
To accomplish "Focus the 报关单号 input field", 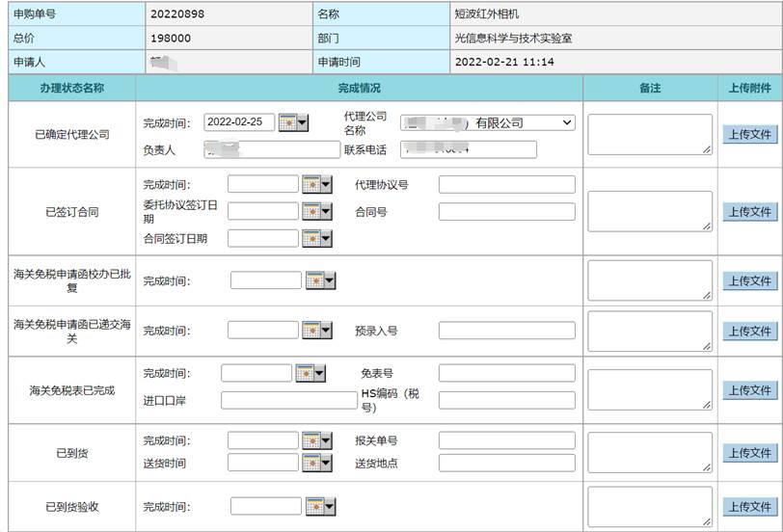I will (x=506, y=440).
